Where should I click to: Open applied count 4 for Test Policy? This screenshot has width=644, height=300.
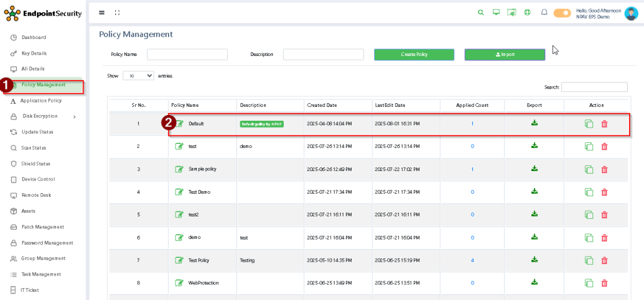[472, 260]
